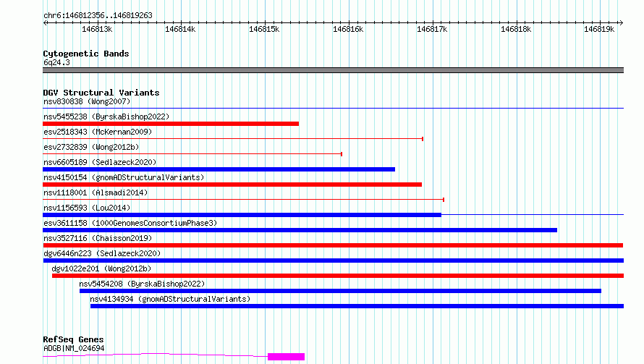Screen dimensions: 644x364
Task: Click the thick blue nsv1156593 variant bar
Action: (242, 215)
